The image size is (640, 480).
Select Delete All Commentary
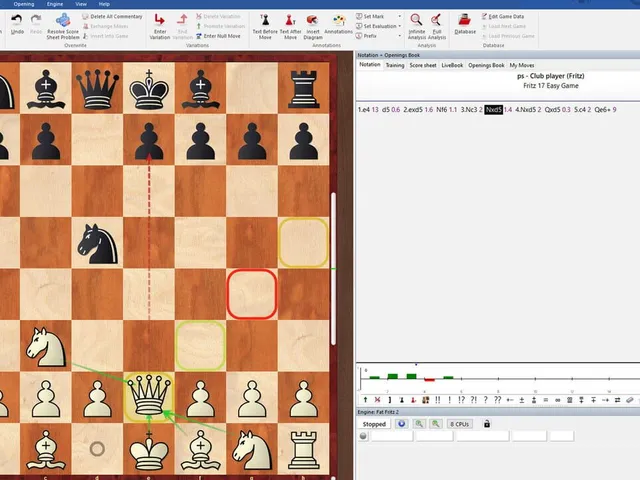point(112,16)
